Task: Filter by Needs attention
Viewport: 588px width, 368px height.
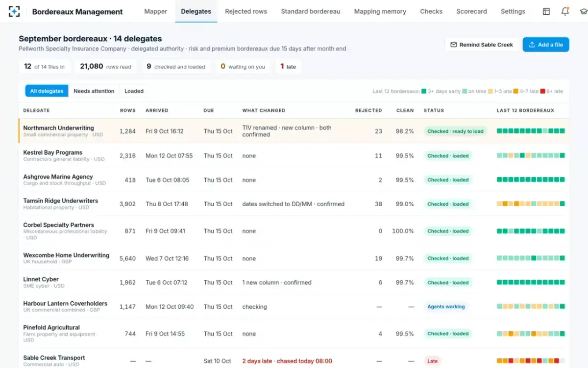Action: pyautogui.click(x=94, y=91)
